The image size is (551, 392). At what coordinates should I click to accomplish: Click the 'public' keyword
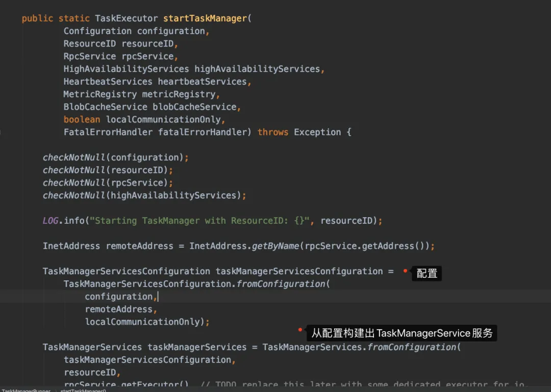[x=37, y=18]
